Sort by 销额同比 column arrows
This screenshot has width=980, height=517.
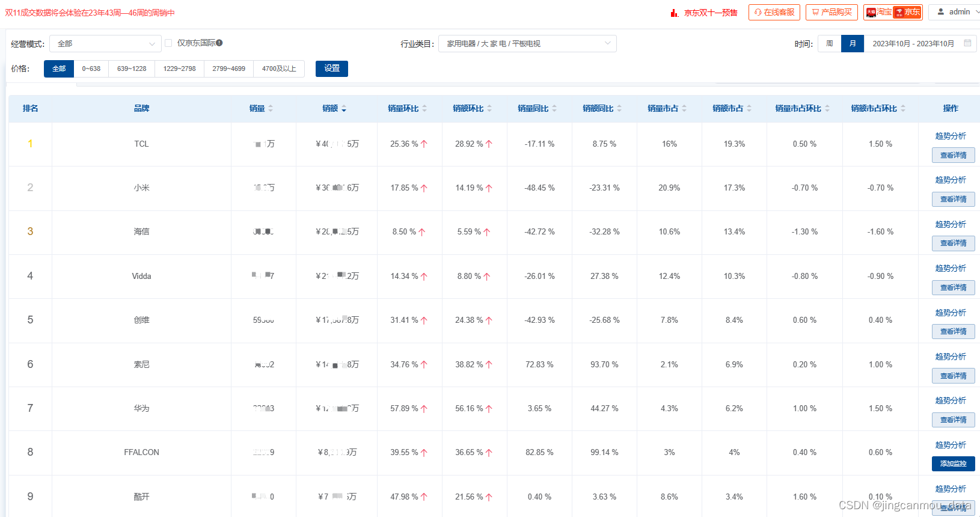pos(619,108)
